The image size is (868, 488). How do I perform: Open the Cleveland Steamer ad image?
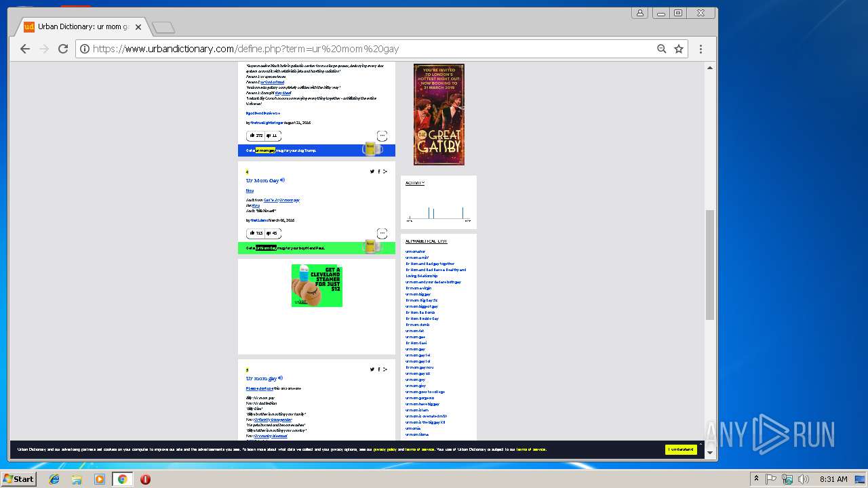[317, 285]
